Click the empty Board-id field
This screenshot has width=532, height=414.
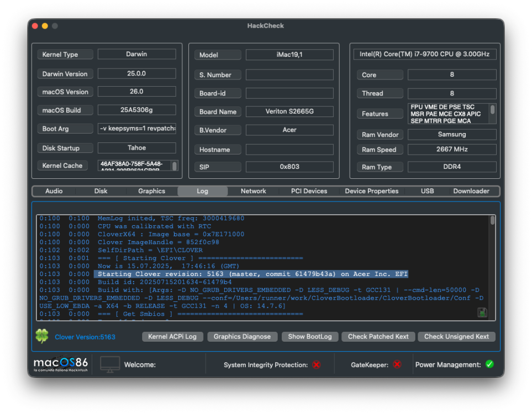tap(289, 93)
